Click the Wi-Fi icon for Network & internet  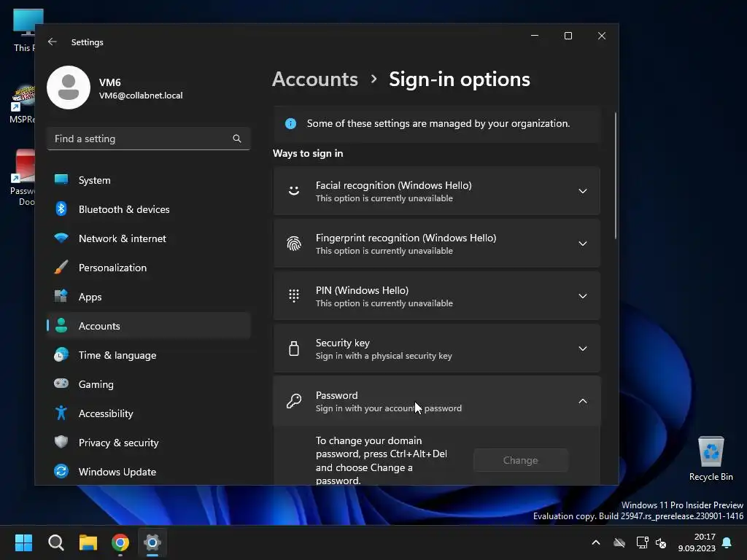tap(61, 238)
